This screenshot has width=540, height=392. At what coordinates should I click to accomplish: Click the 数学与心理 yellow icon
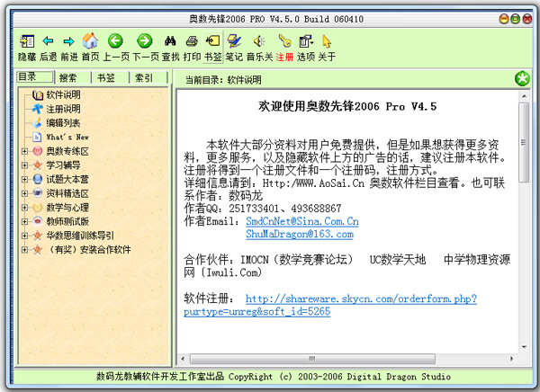38,208
